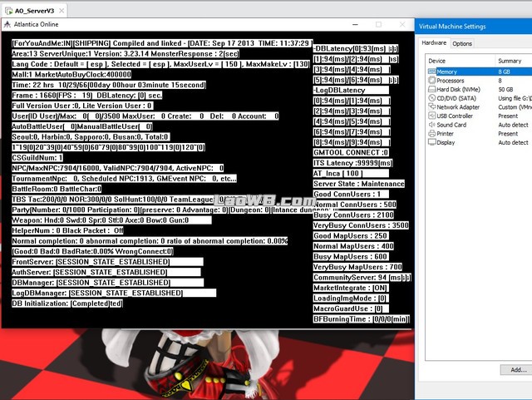Click the USB Controller icon
This screenshot has width=532, height=400.
coord(432,116)
